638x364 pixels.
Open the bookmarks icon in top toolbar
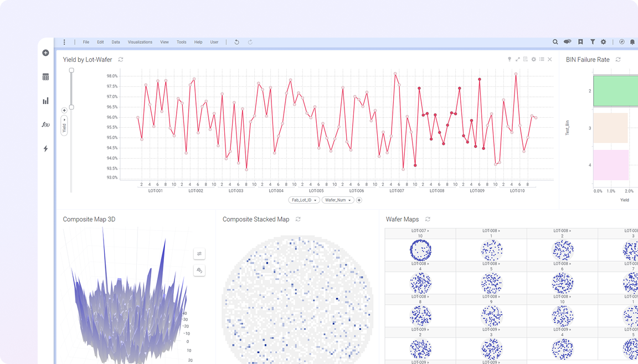[x=580, y=42]
